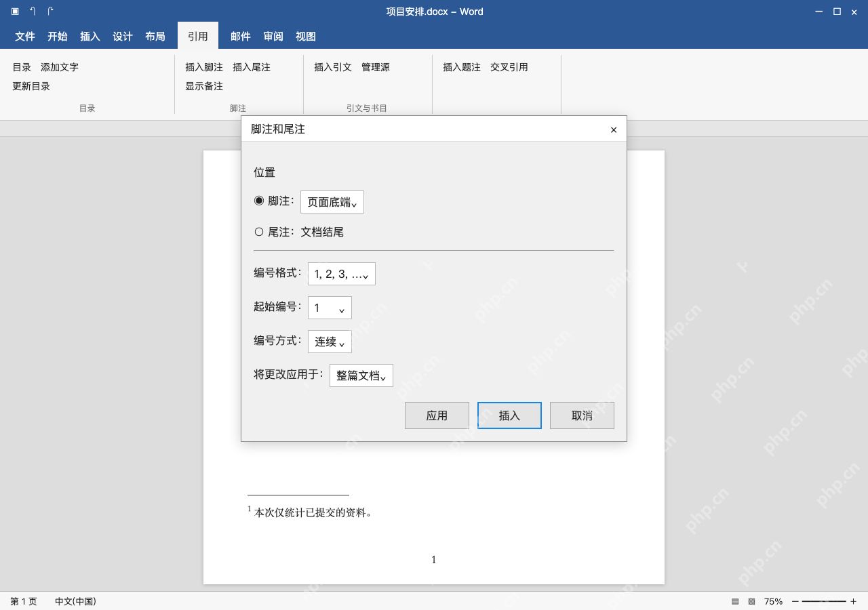The image size is (868, 610).
Task: Switch to the 开始 ribbon tab
Action: (x=58, y=37)
